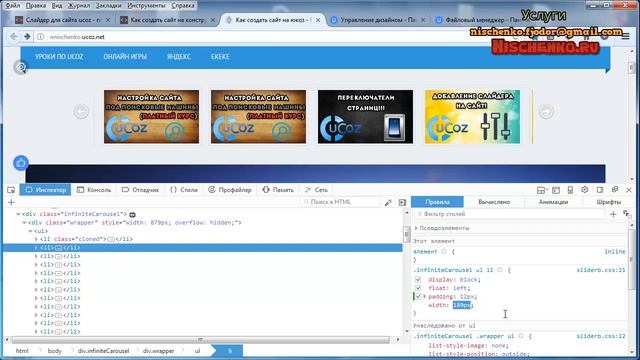Collapse the div class infiniteCarousel node
The width and height of the screenshot is (640, 360).
(18, 214)
